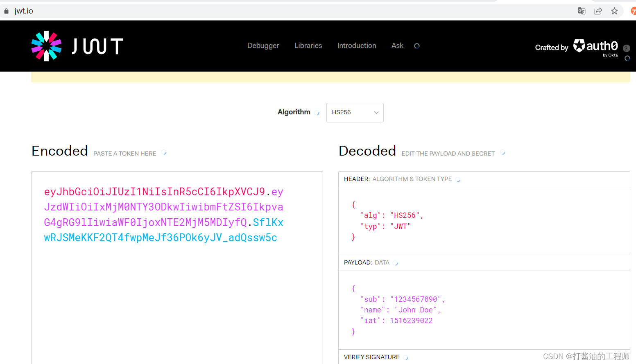Click the PAYLOAD: DATA section label
Image resolution: width=636 pixels, height=364 pixels.
(367, 262)
